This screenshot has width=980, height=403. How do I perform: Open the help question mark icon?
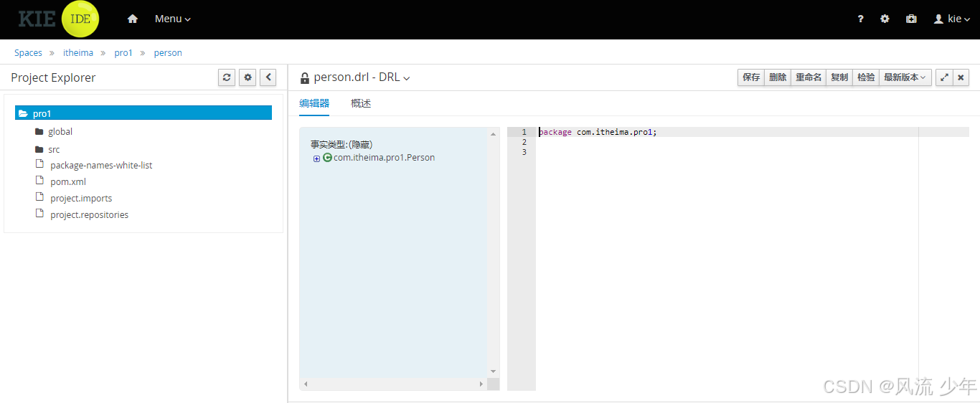tap(860, 19)
